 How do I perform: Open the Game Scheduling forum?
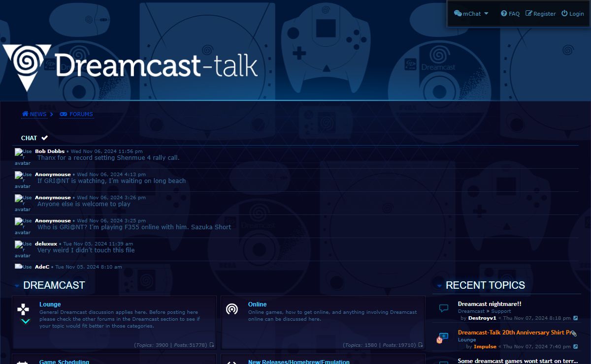point(64,362)
